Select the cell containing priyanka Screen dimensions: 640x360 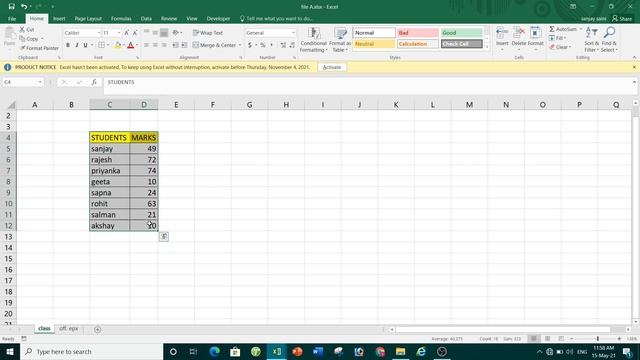point(109,171)
